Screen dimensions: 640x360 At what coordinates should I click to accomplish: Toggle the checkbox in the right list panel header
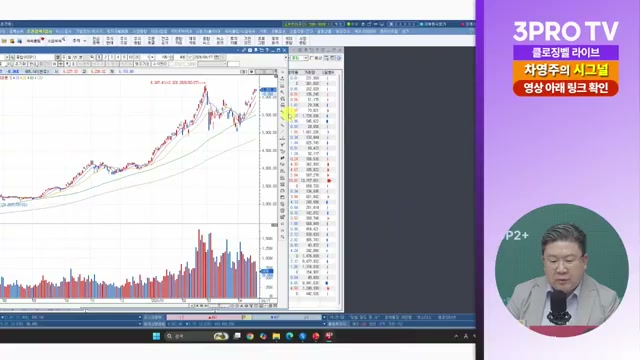[x=312, y=58]
